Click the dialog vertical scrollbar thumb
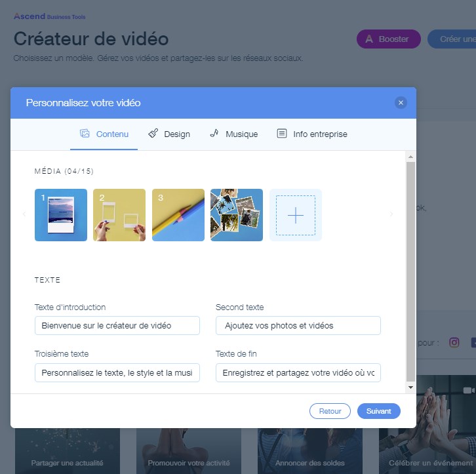This screenshot has width=476, height=474. pyautogui.click(x=410, y=271)
